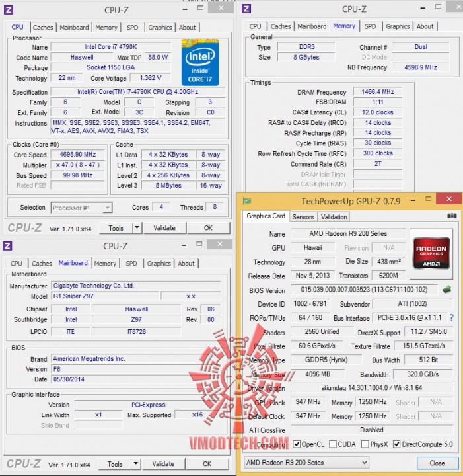
Task: Switch to Memory tab in Mainboard window
Action: point(105,264)
